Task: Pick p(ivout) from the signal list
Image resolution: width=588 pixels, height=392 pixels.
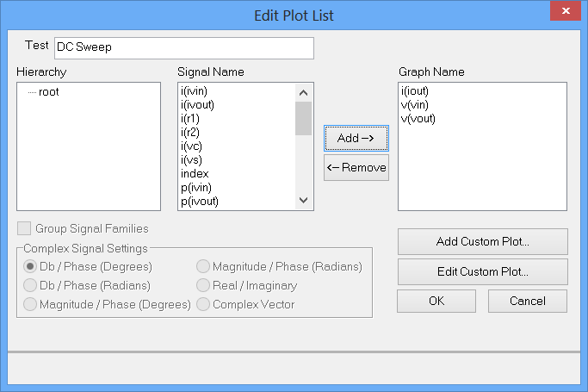Action: point(200,202)
